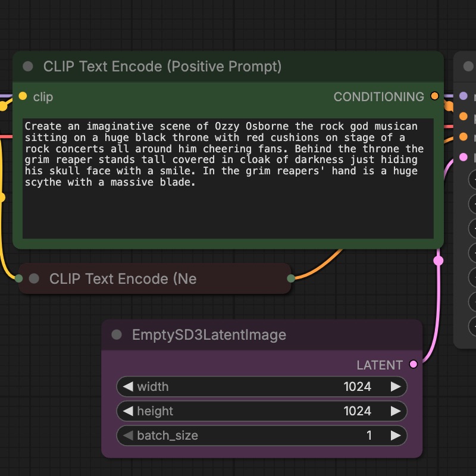
Task: Click the purple input socket on the right-side node
Action: [463, 96]
